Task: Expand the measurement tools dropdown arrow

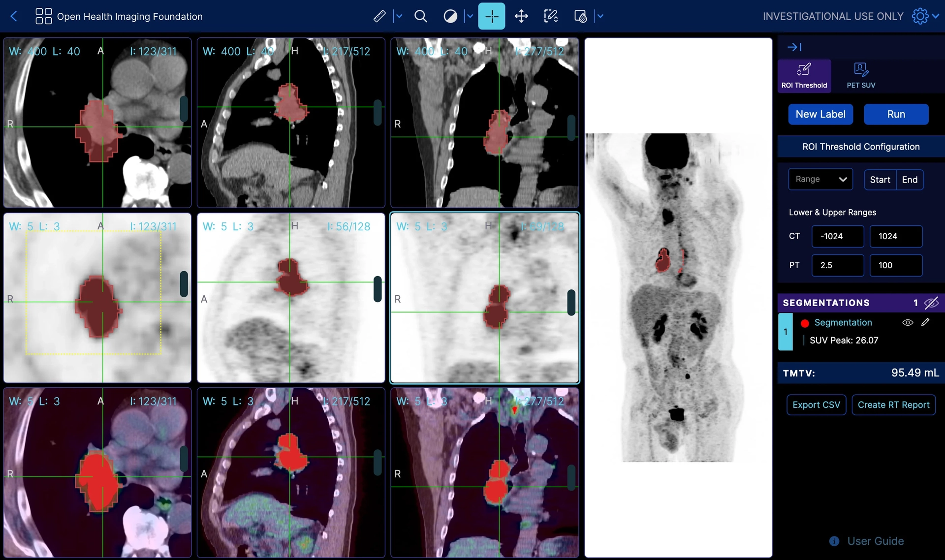Action: coord(399,16)
